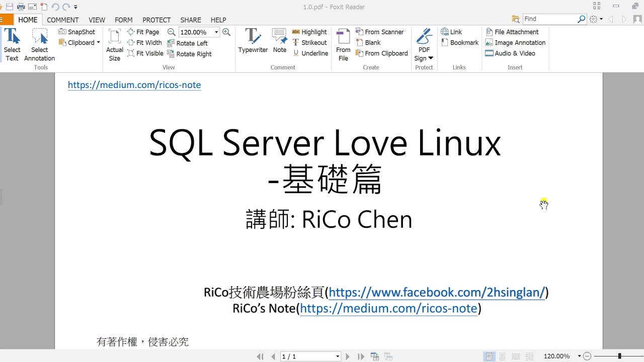The image size is (644, 362).
Task: Expand the quick access toolbar customize arrow
Action: 75,7
